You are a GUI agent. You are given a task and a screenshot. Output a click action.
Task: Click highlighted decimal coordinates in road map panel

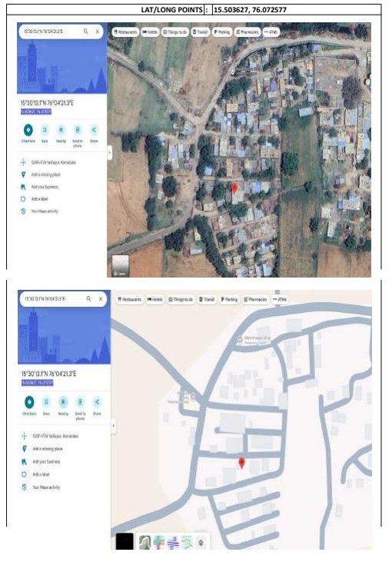[x=37, y=383]
